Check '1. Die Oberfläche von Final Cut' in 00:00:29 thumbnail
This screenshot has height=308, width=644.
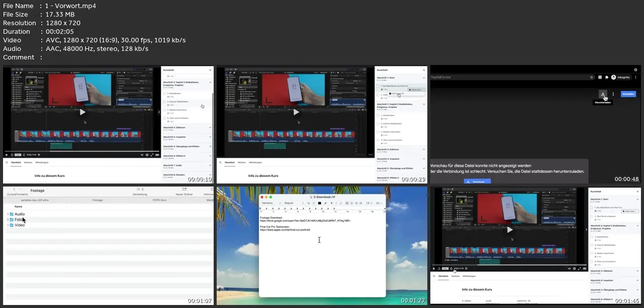tap(378, 86)
